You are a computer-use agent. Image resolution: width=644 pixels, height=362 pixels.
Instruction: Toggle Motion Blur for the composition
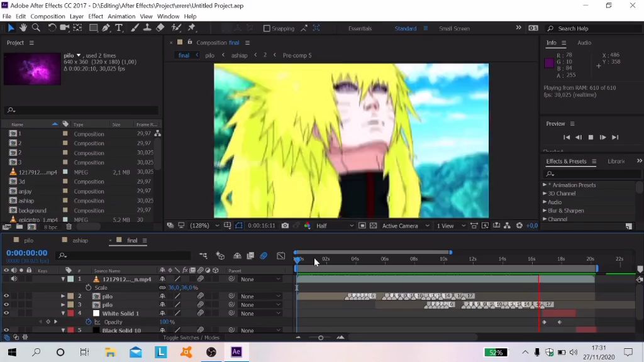[264, 256]
